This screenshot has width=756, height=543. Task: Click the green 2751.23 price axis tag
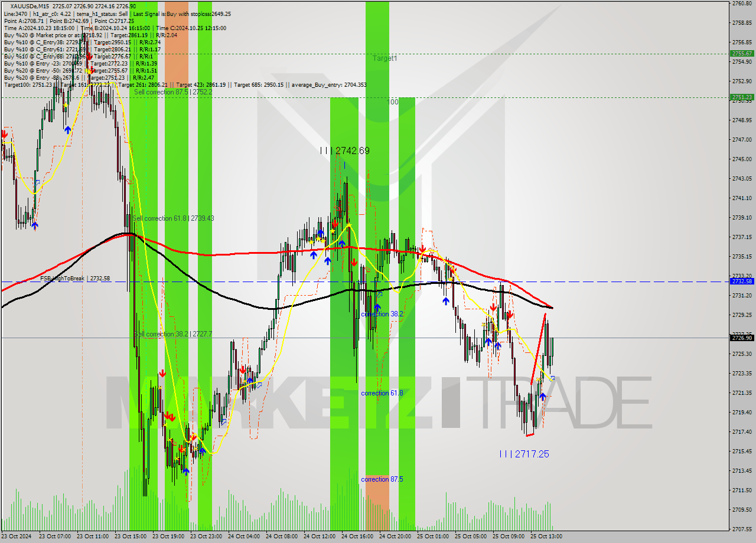tap(742, 97)
